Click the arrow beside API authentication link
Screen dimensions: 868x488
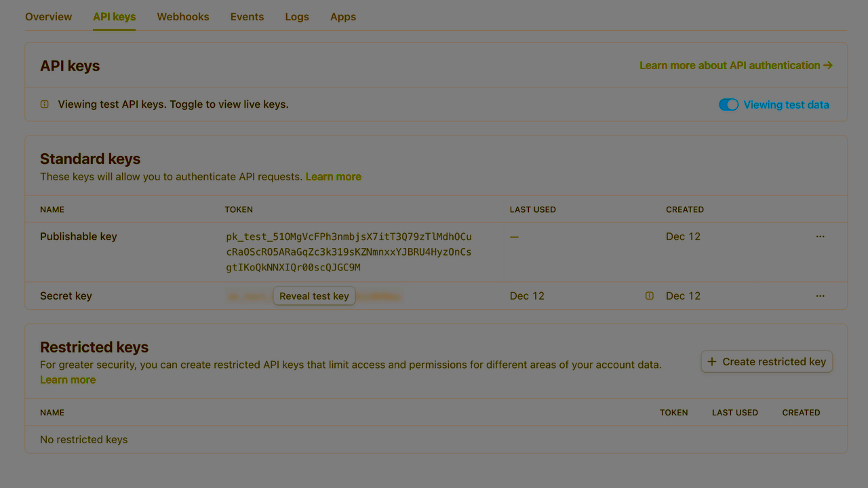[828, 65]
